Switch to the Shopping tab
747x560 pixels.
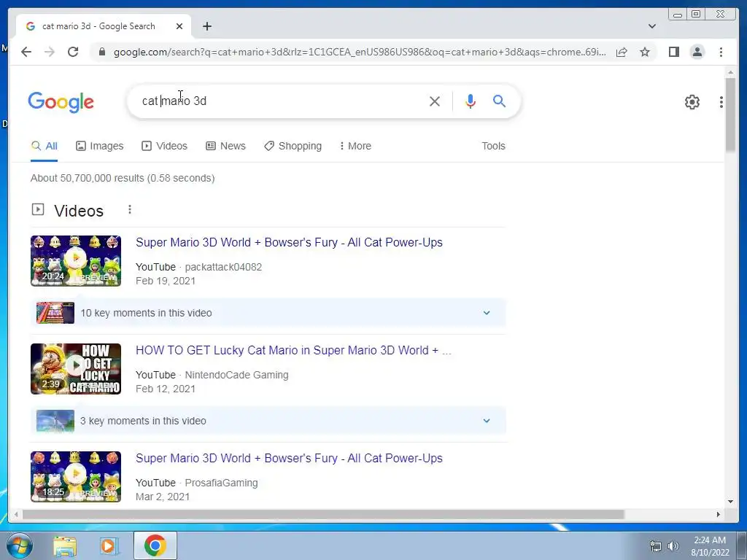293,146
